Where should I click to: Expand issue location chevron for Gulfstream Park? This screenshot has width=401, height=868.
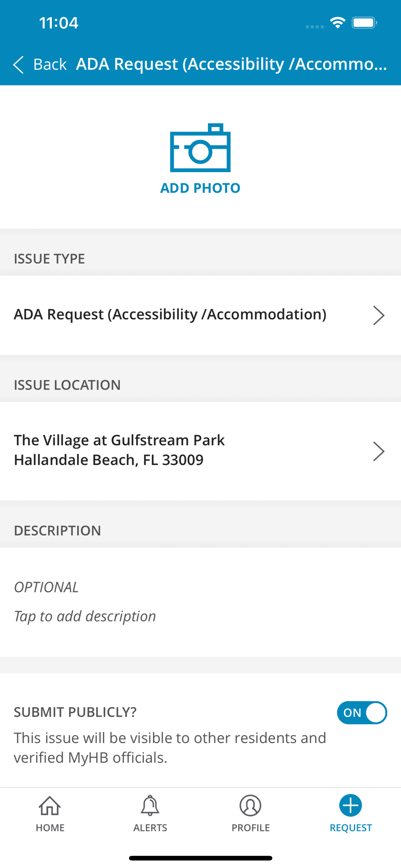tap(379, 451)
